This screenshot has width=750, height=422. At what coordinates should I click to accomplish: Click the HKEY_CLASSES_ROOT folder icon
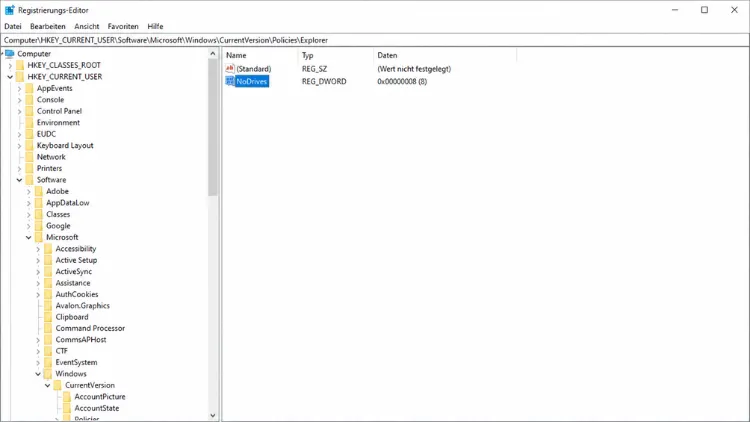pyautogui.click(x=20, y=65)
